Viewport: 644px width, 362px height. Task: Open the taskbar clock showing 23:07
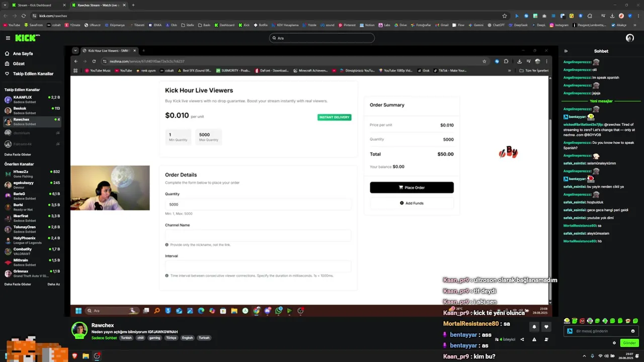point(625,356)
